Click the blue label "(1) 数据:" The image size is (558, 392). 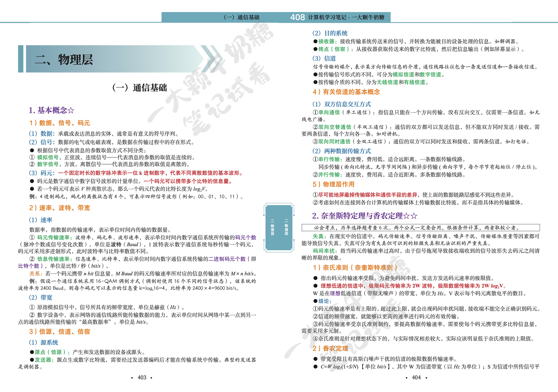click(x=42, y=134)
